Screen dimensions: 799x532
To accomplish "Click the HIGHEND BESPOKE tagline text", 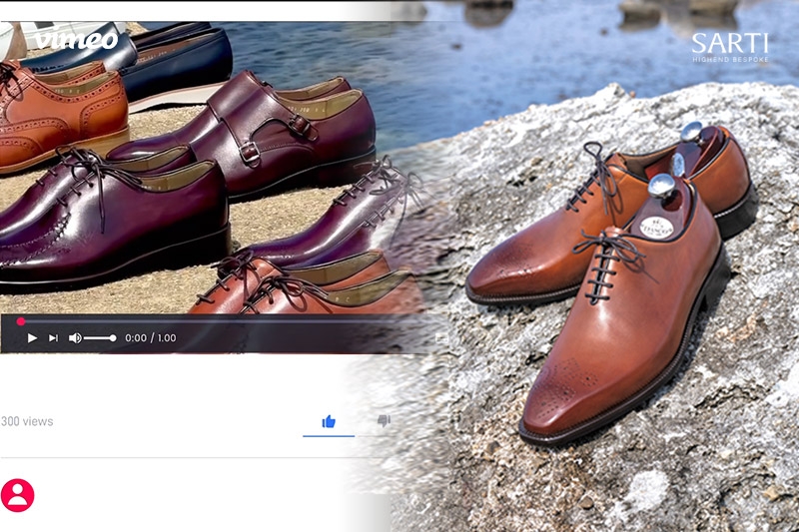I will pos(730,60).
